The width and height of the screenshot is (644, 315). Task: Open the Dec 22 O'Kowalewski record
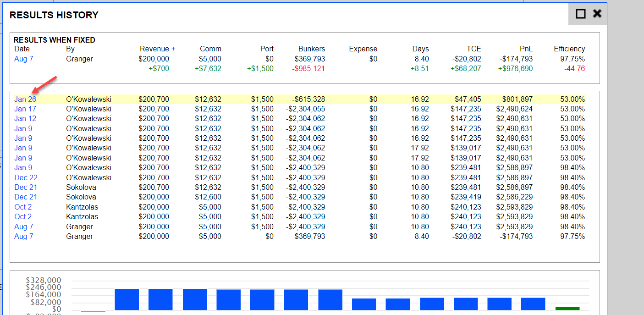(x=26, y=177)
